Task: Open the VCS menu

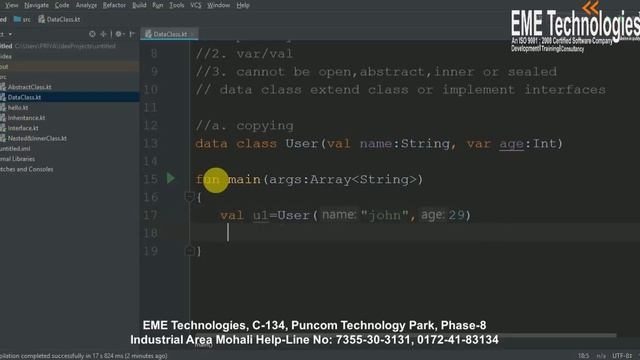Action: pyautogui.click(x=196, y=5)
